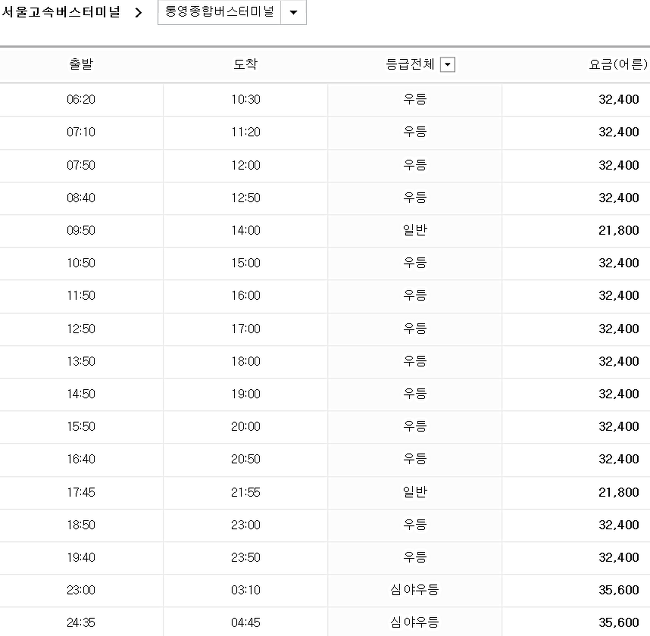Image resolution: width=650 pixels, height=636 pixels.
Task: Click the 35,600 fare in the 23:00 departure row
Action: pyautogui.click(x=618, y=590)
